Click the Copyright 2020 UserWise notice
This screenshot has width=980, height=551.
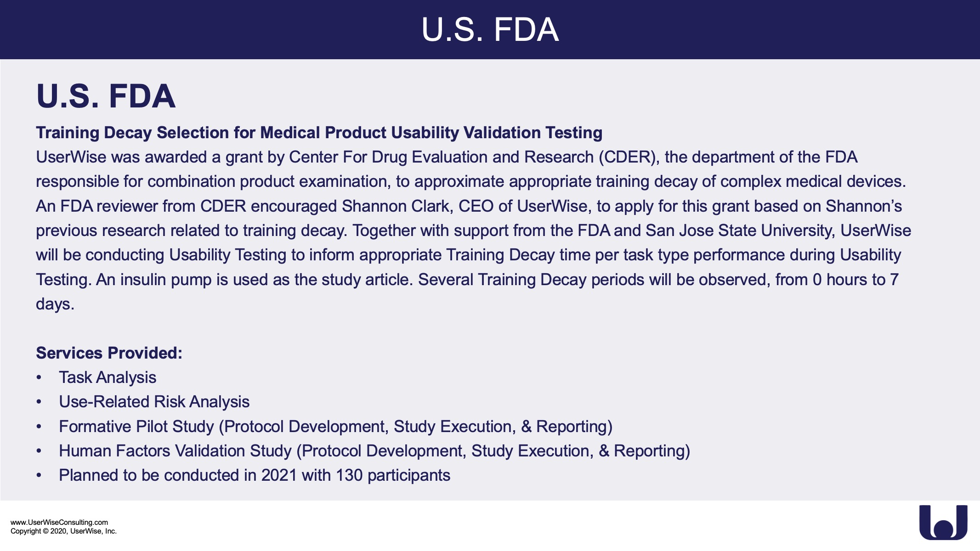[63, 531]
